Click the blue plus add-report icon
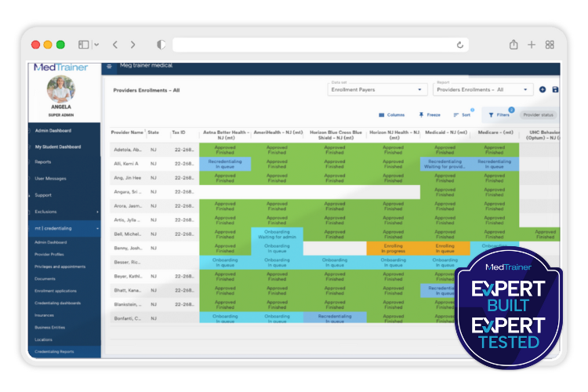 [543, 90]
